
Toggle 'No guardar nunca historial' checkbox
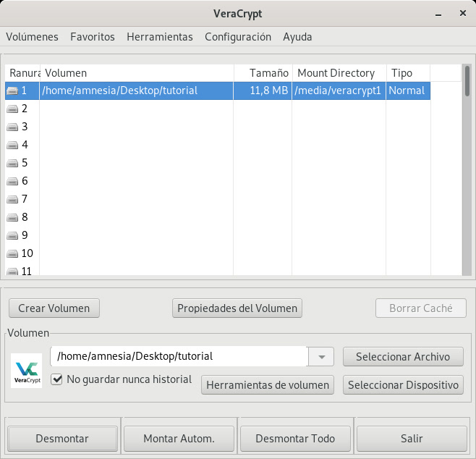57,379
